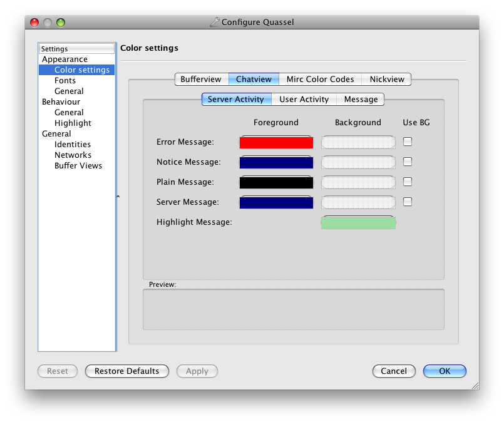Click the "Foreground" column heading

pos(276,123)
